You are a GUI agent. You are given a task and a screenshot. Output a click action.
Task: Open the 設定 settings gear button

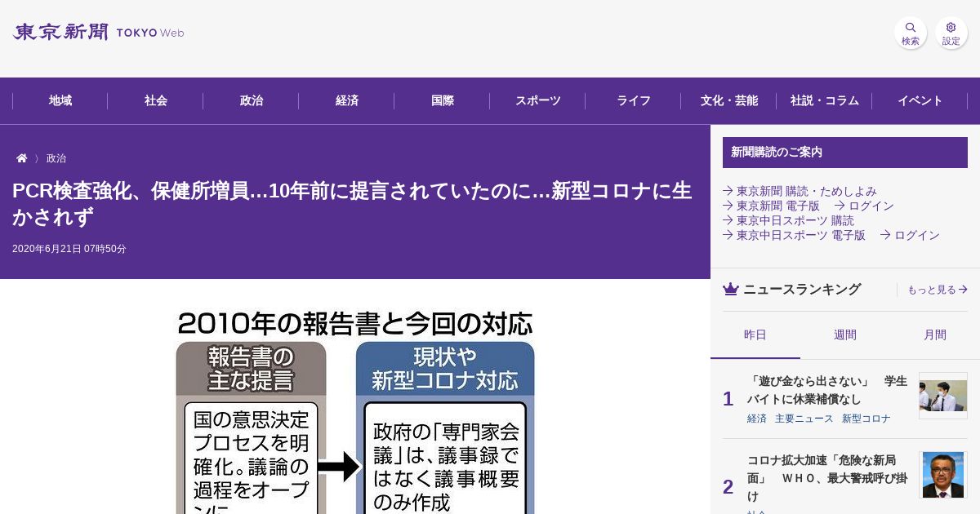tap(951, 33)
